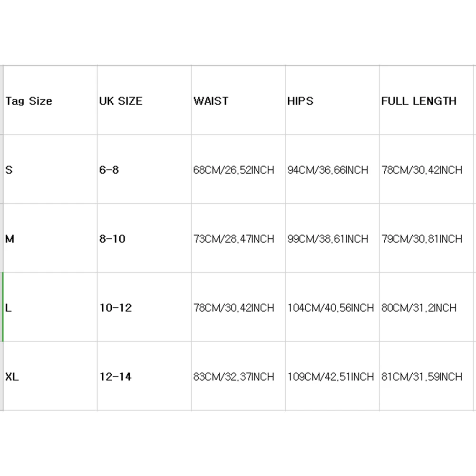Click the cell containing tag size S
This screenshot has height=476, width=476.
50,169
